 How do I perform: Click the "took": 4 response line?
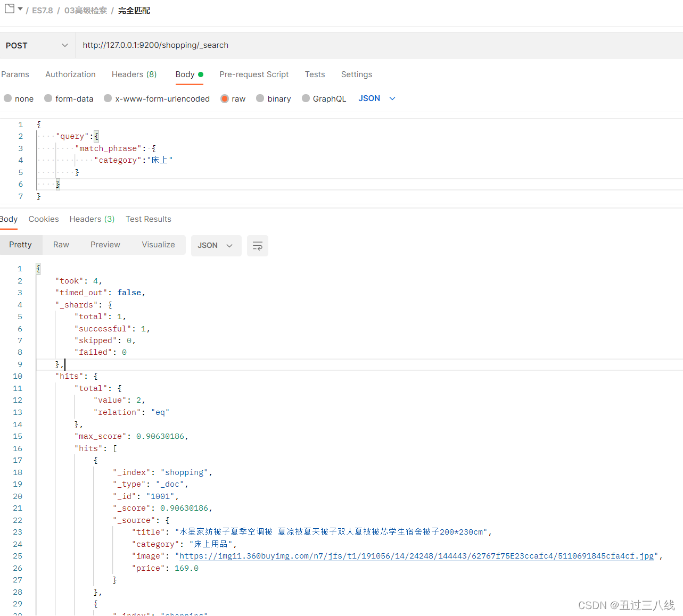point(79,281)
